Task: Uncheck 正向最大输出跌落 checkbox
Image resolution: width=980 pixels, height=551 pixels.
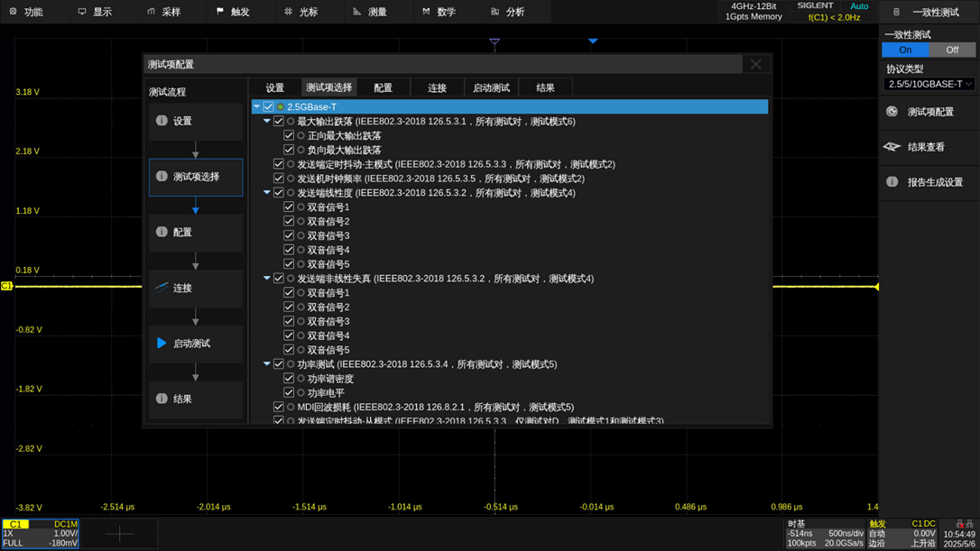Action: 290,136
